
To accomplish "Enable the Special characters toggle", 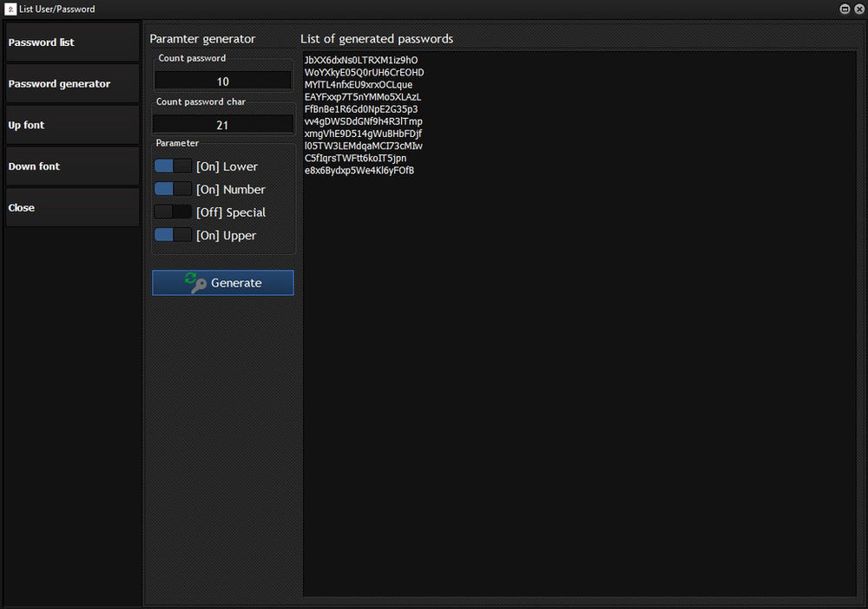I will pos(173,212).
